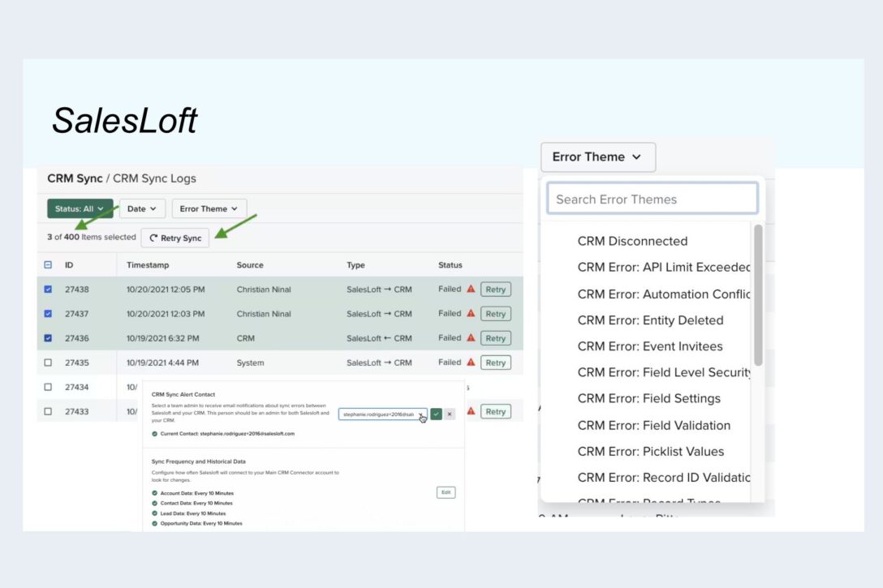Uncheck the checkbox for log 27436

coord(48,338)
